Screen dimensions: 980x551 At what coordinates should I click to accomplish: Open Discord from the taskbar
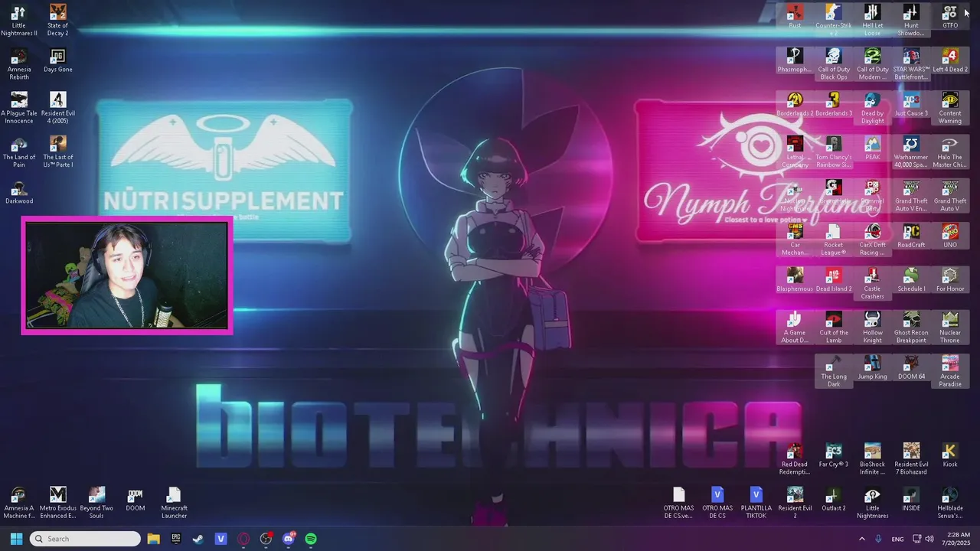click(x=289, y=539)
